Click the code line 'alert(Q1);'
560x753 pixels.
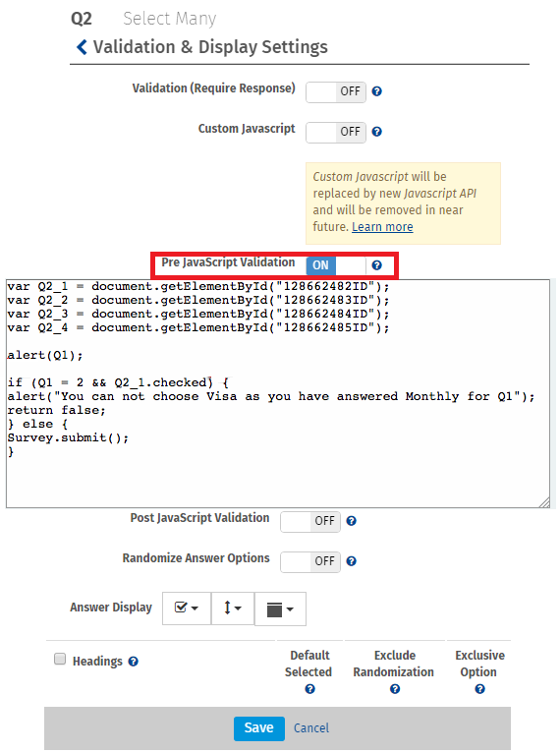[x=45, y=356]
